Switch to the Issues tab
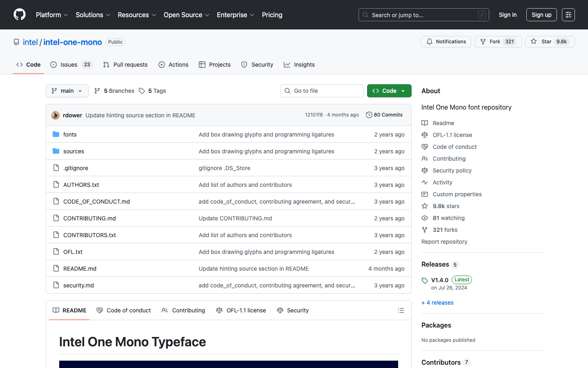Screen dimensions: 588x368 pyautogui.click(x=71, y=65)
